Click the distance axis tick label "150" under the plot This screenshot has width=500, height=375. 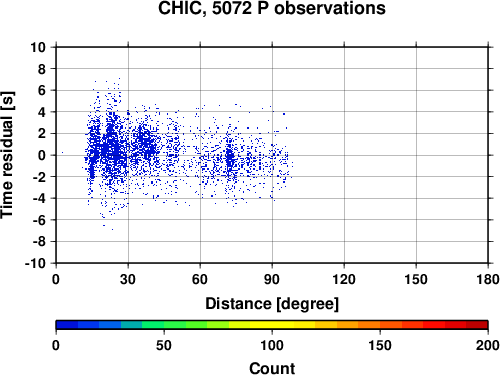point(416,279)
